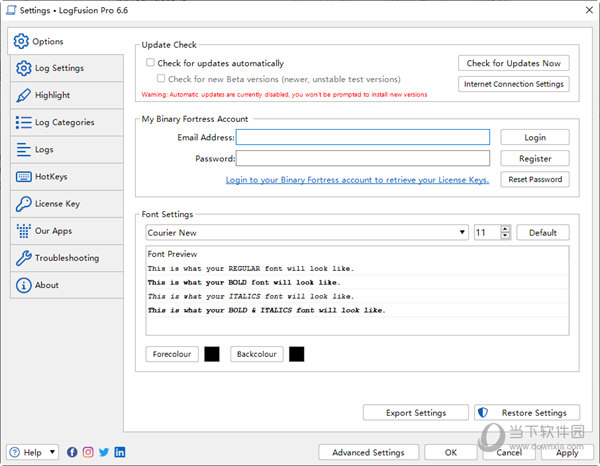600x466 pixels.
Task: Click the Troubleshooting wrench icon
Action: tap(24, 258)
